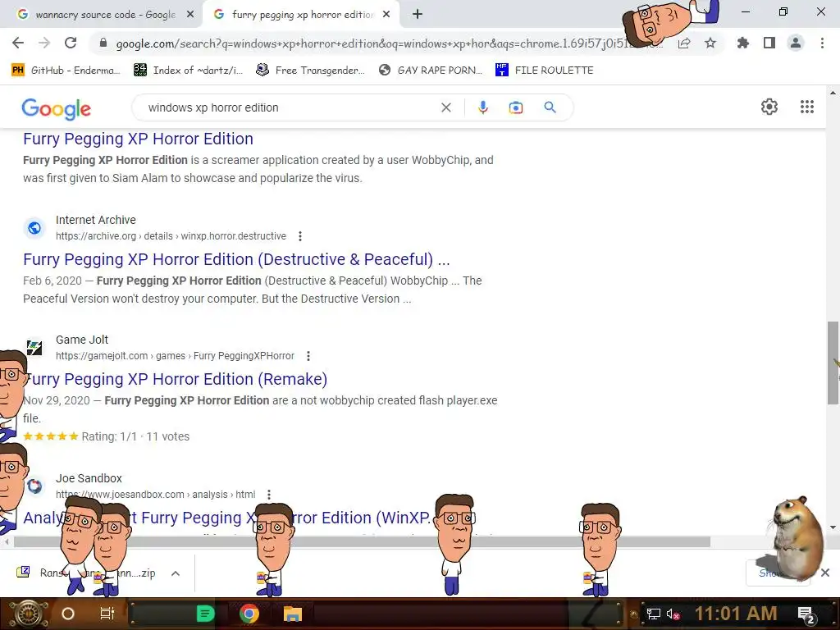840x630 pixels.
Task: Open the Index of ~dartz bookmark
Action: (188, 71)
